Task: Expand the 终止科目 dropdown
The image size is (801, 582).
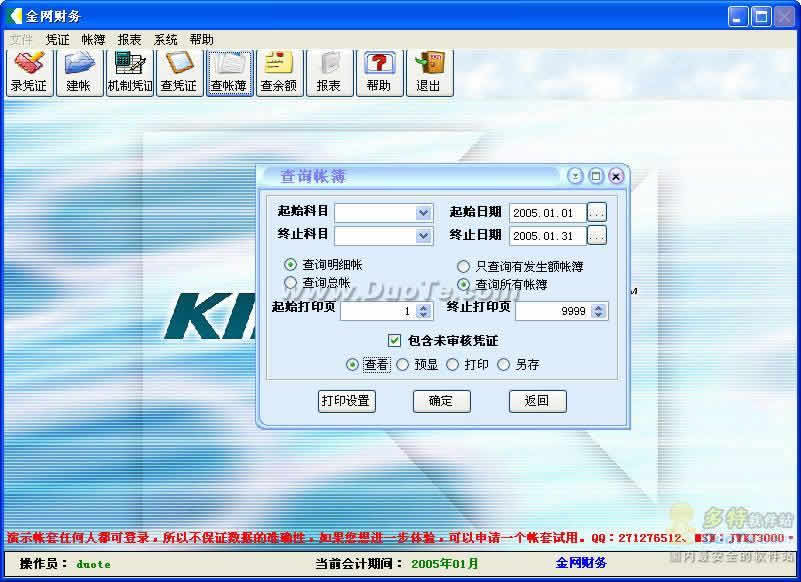Action: tap(423, 236)
